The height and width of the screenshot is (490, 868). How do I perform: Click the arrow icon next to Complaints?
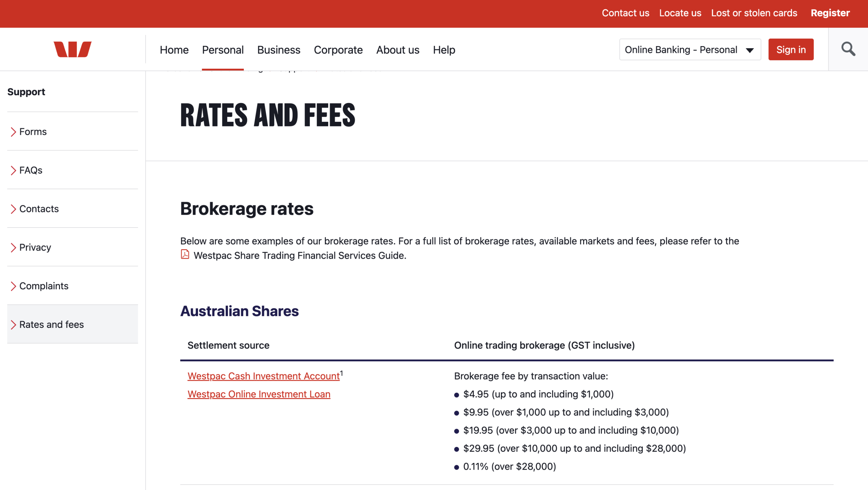tap(13, 287)
